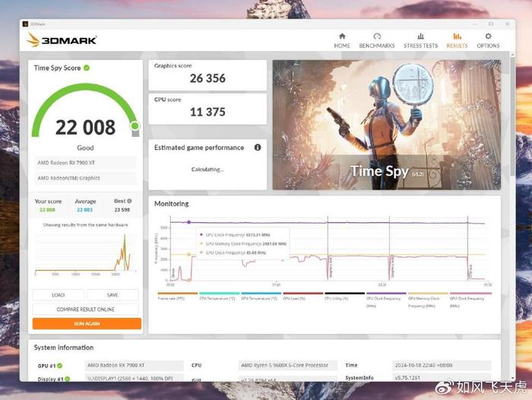Click the Time Spy benchmark thumbnail image

click(x=386, y=125)
